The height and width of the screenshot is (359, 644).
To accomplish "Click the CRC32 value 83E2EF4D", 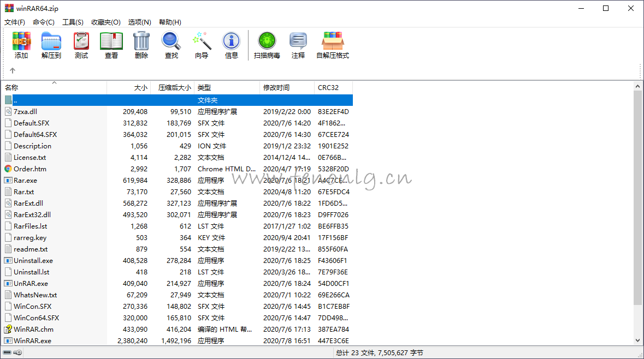I will click(333, 112).
